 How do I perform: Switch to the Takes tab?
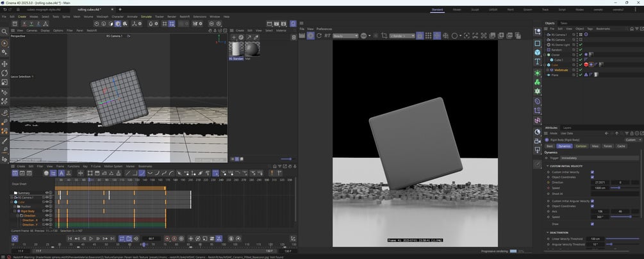tap(564, 24)
